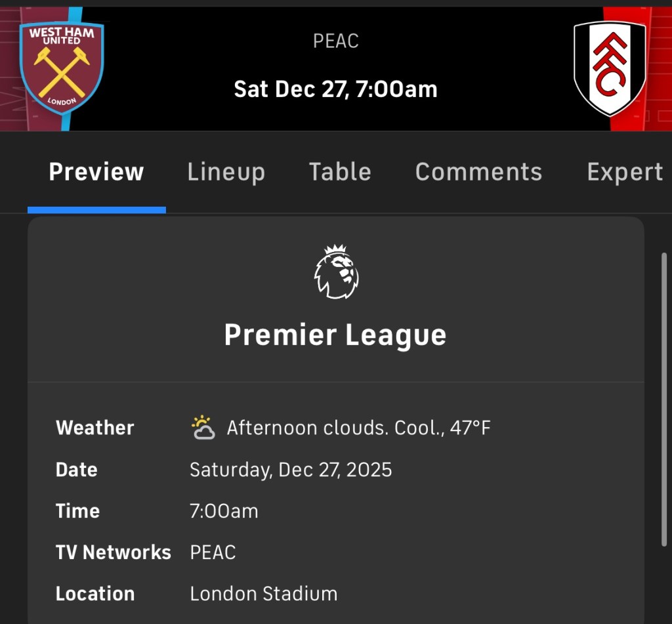Switch to the Lineup tab
672x624 pixels.
tap(226, 172)
